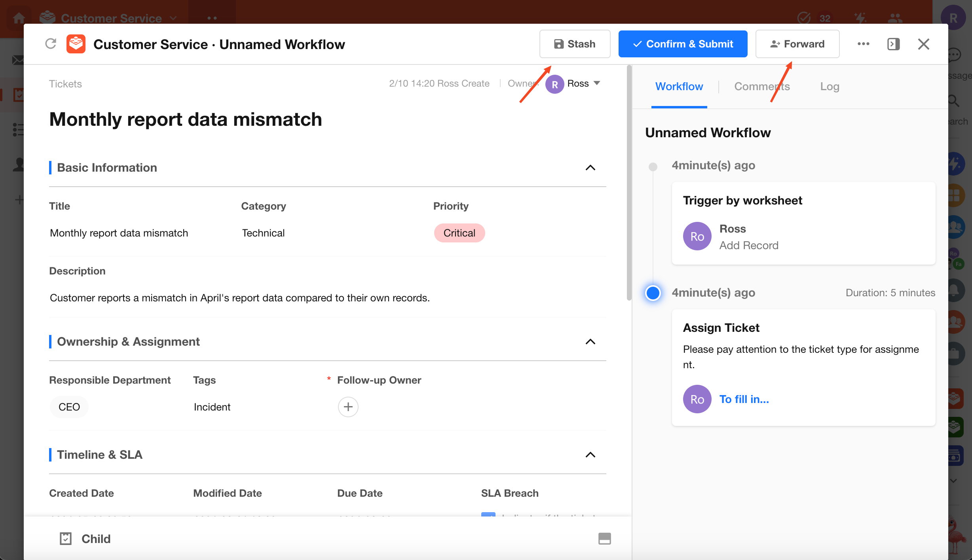Expand Child section via bottom-right icon
The image size is (972, 560).
click(x=604, y=539)
